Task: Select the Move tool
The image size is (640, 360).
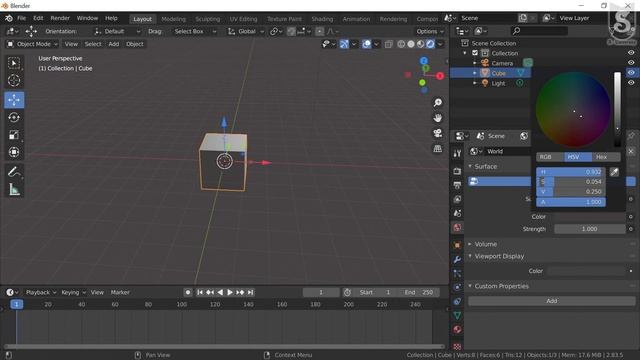Action: 14,100
